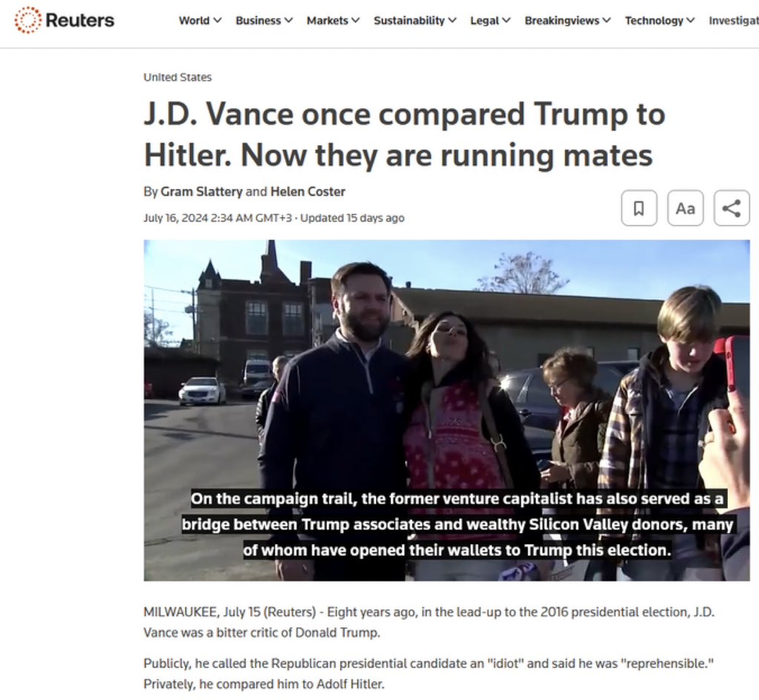
Task: Expand the Business menu chevron
Action: 288,20
